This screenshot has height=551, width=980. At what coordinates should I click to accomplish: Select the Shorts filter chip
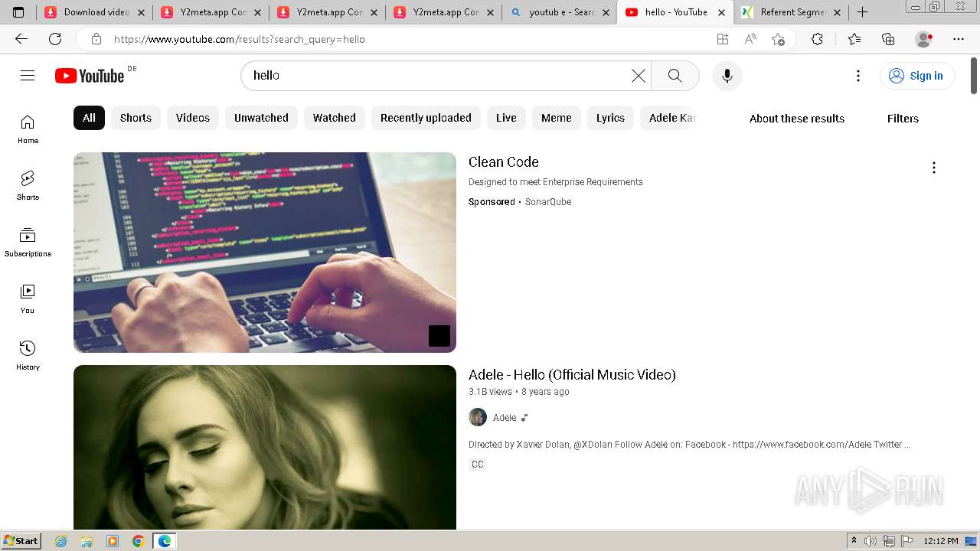pyautogui.click(x=136, y=118)
